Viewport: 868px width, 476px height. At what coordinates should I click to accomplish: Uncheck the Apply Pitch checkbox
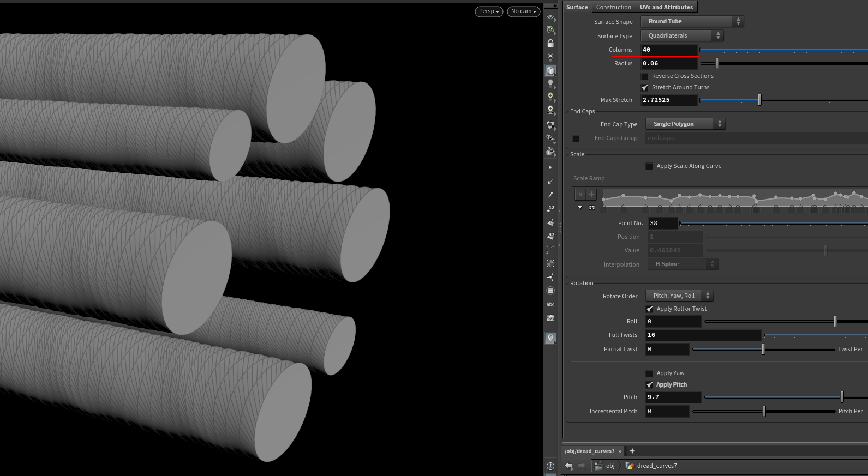[649, 385]
